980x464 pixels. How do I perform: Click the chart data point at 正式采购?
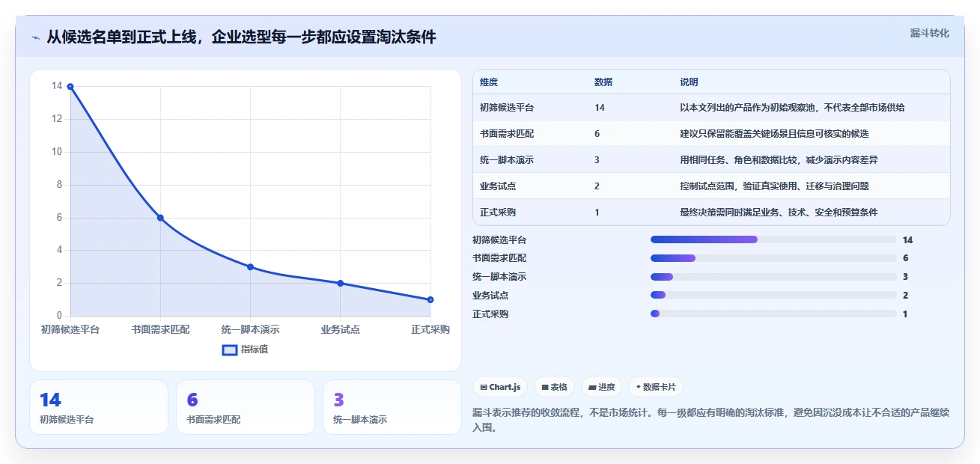pyautogui.click(x=430, y=300)
